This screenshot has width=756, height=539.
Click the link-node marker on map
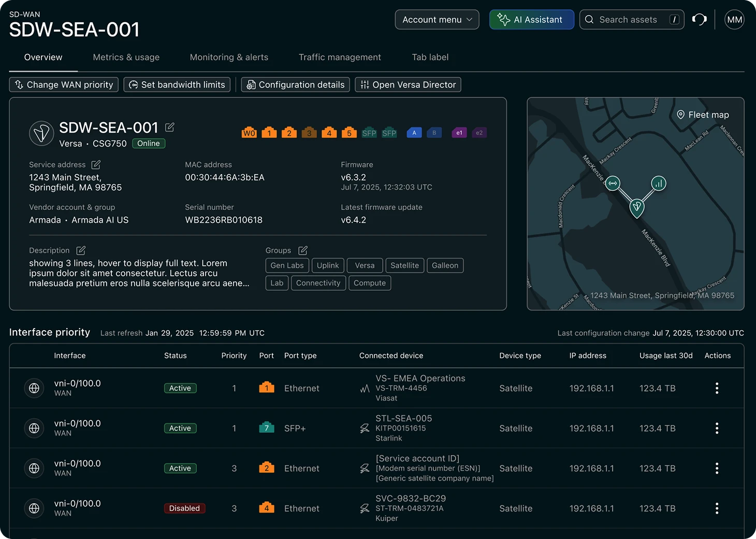pos(613,183)
